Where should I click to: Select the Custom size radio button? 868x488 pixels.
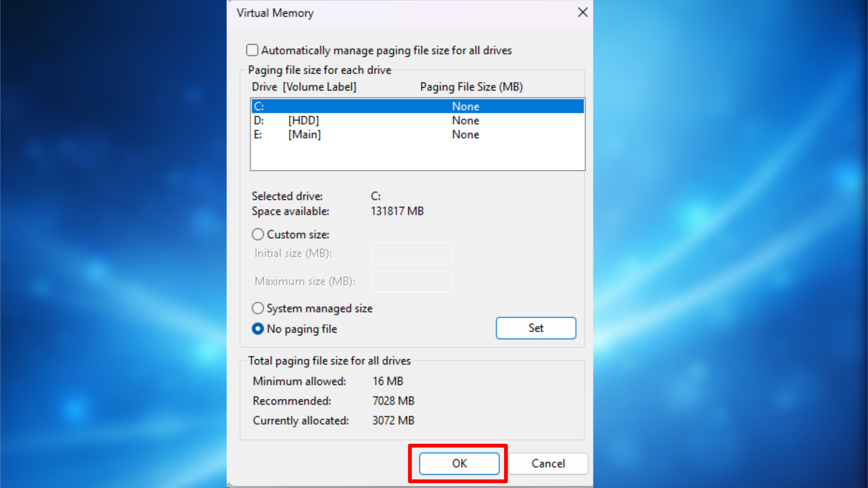258,234
